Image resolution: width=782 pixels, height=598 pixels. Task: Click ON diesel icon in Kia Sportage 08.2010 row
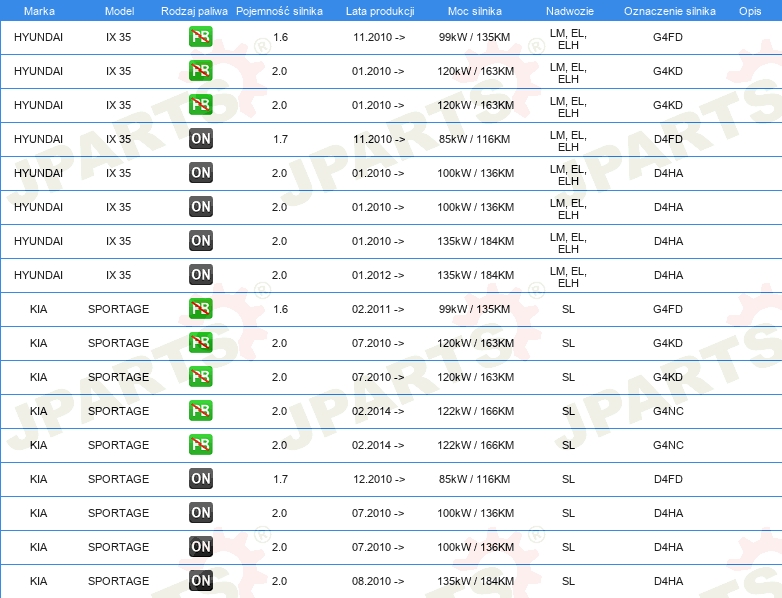pos(200,581)
